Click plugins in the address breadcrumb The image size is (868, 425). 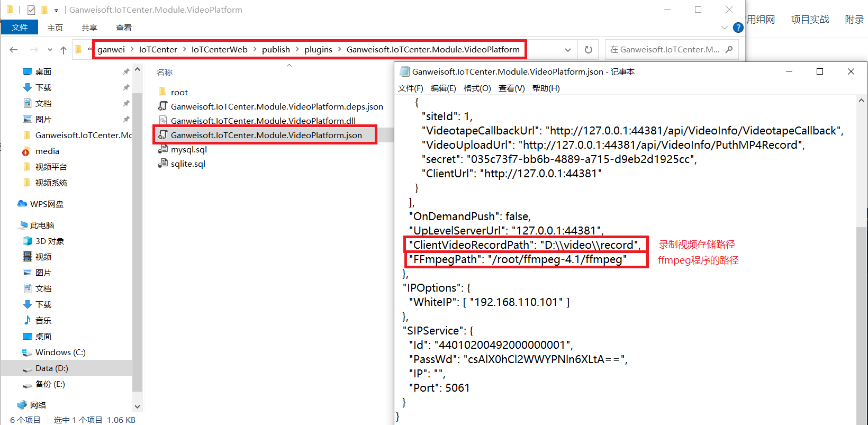[x=319, y=49]
